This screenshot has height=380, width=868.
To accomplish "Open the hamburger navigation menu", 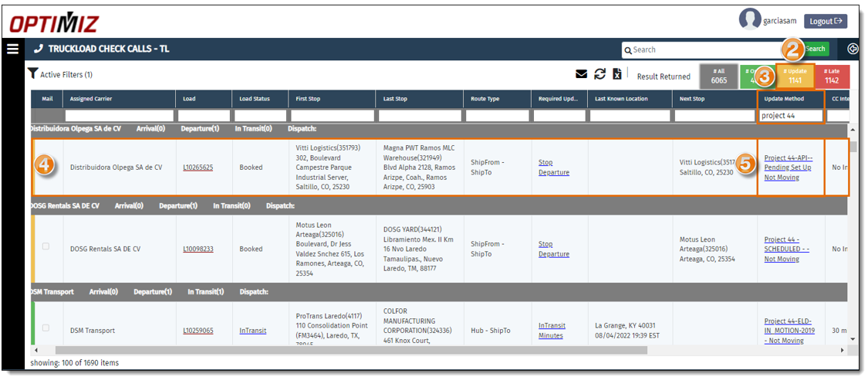I will point(13,49).
